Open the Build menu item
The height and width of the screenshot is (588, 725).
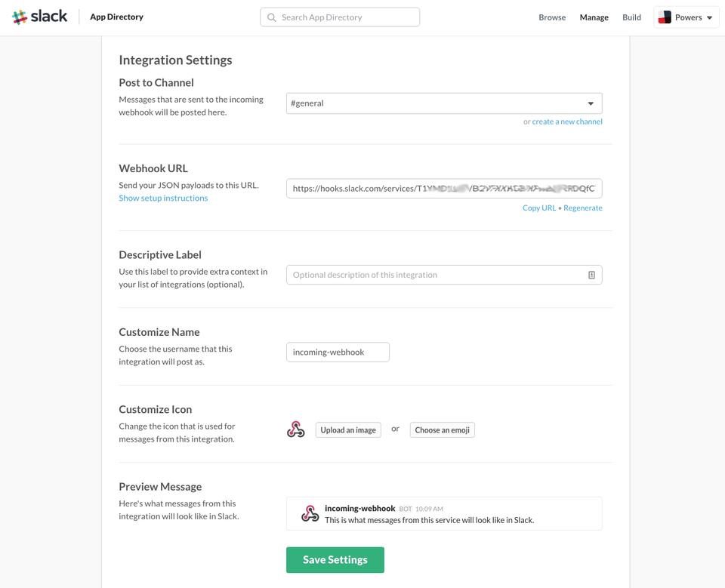tap(631, 17)
